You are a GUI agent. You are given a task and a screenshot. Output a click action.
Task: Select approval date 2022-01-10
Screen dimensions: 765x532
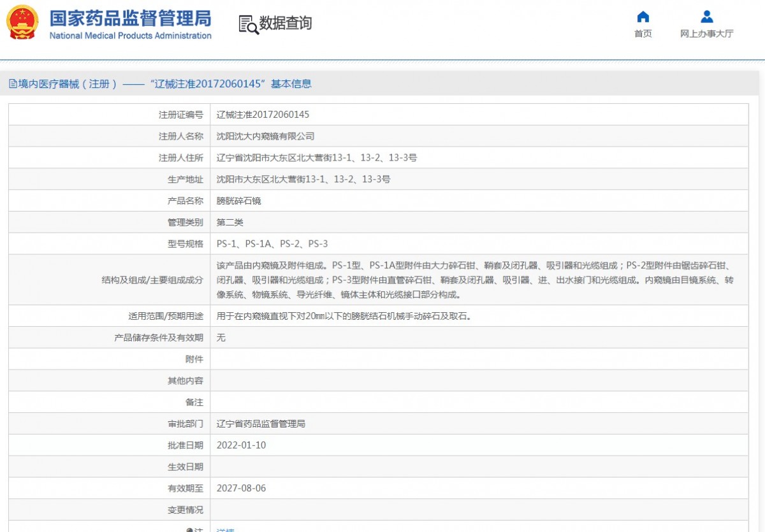[241, 445]
